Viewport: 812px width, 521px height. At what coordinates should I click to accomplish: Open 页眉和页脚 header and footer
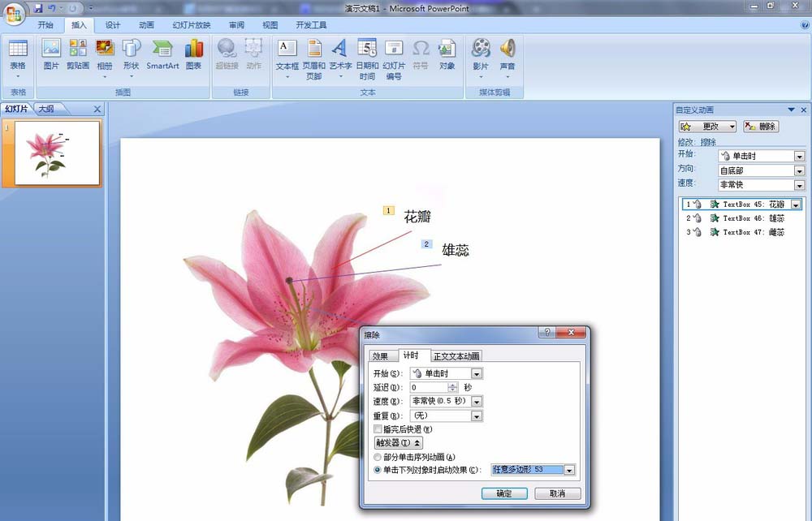coord(313,58)
